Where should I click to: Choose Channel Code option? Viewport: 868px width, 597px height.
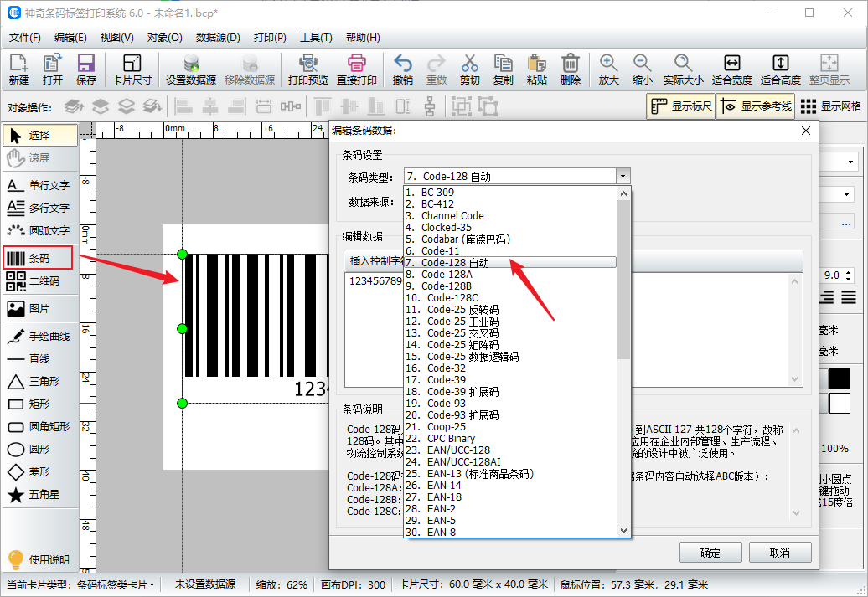[x=510, y=216]
